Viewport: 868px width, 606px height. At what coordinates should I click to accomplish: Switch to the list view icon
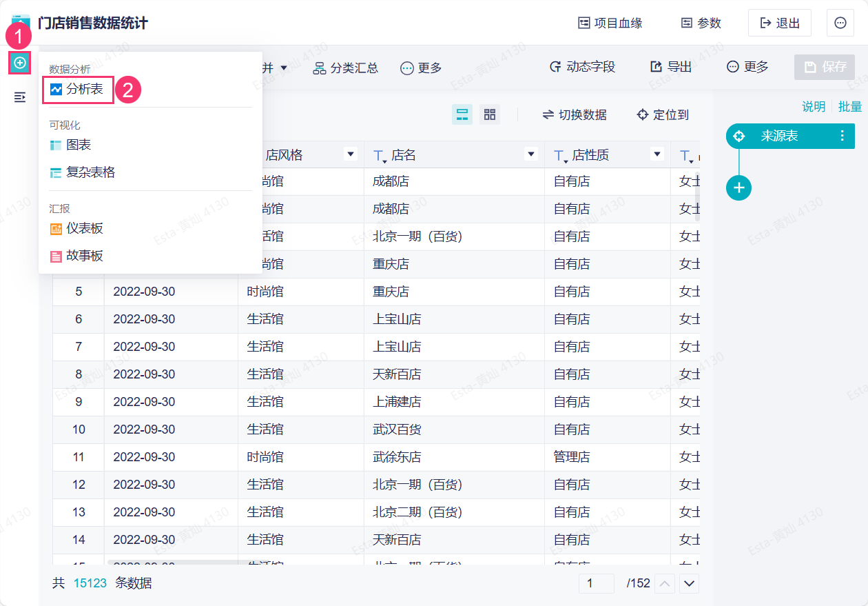tap(462, 114)
